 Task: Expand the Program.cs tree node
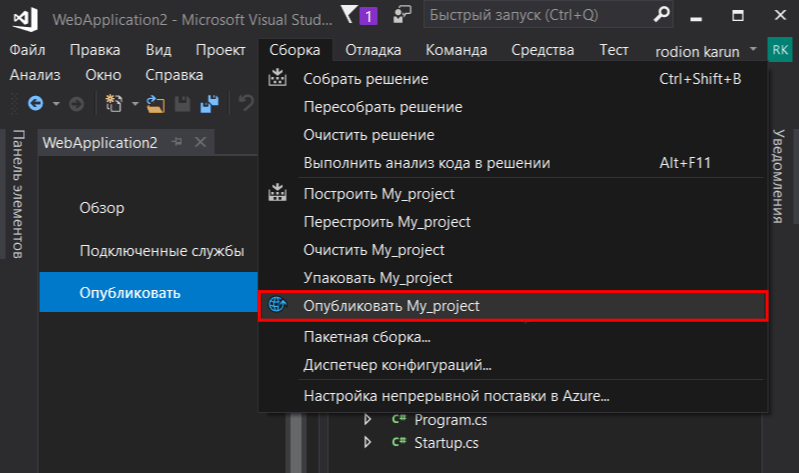367,419
